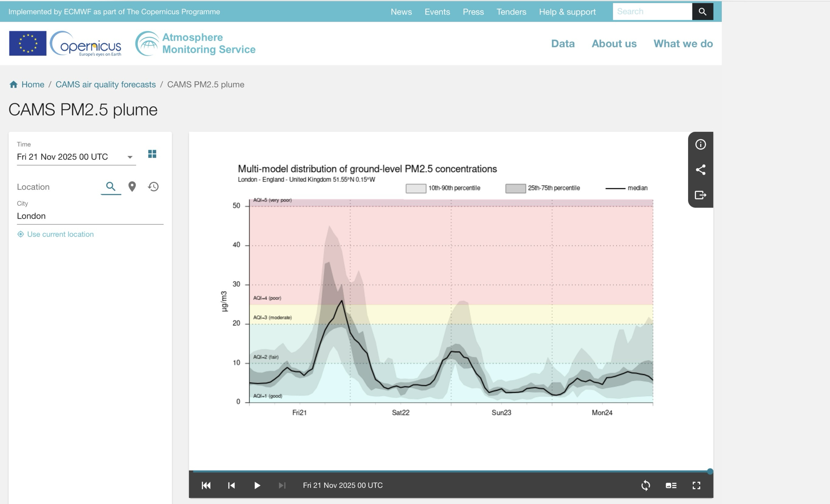Click the info icon beside the chart
Image resolution: width=830 pixels, height=504 pixels.
click(701, 144)
